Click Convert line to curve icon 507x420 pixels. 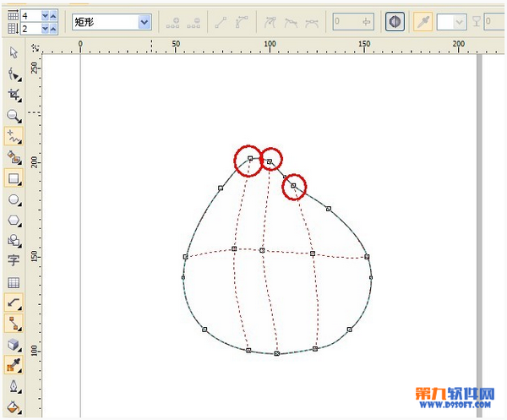tap(242, 23)
